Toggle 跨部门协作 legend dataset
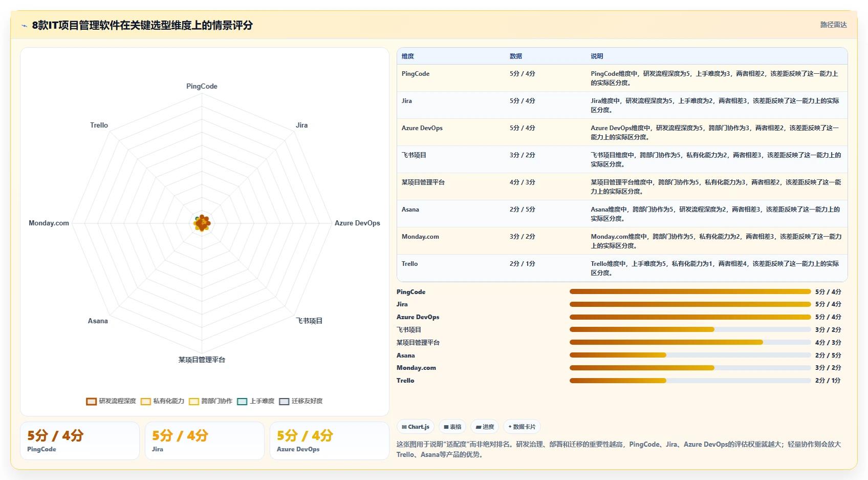This screenshot has width=868, height=480. tap(211, 401)
